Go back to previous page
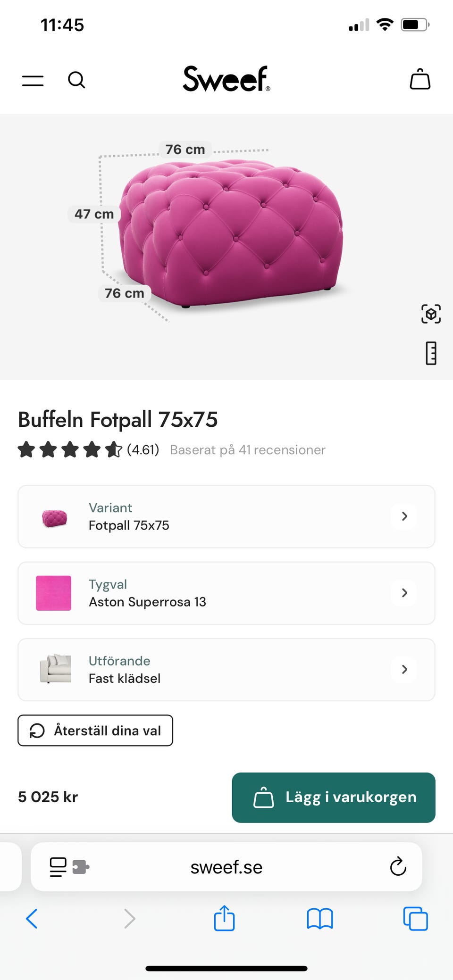This screenshot has width=453, height=980. coord(32,918)
